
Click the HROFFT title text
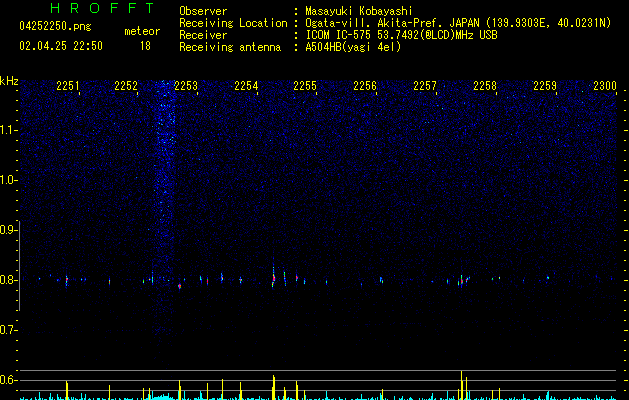[103, 8]
